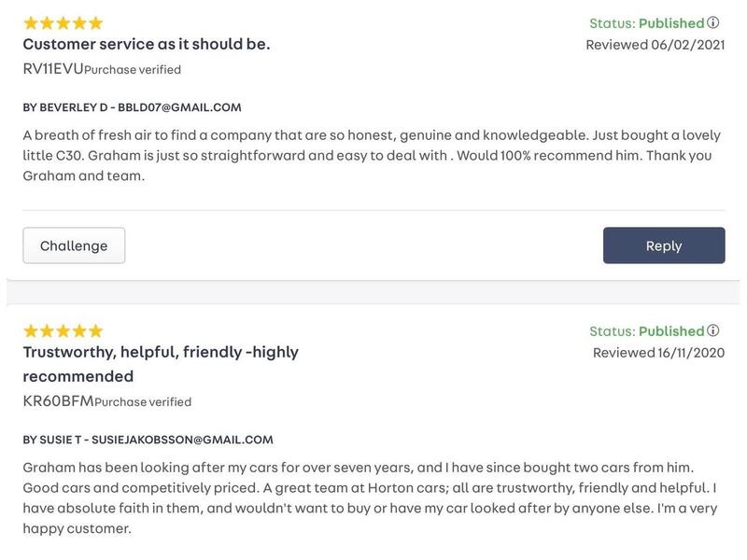Click info icon beside first Published status
The height and width of the screenshot is (560, 747).
(x=713, y=22)
